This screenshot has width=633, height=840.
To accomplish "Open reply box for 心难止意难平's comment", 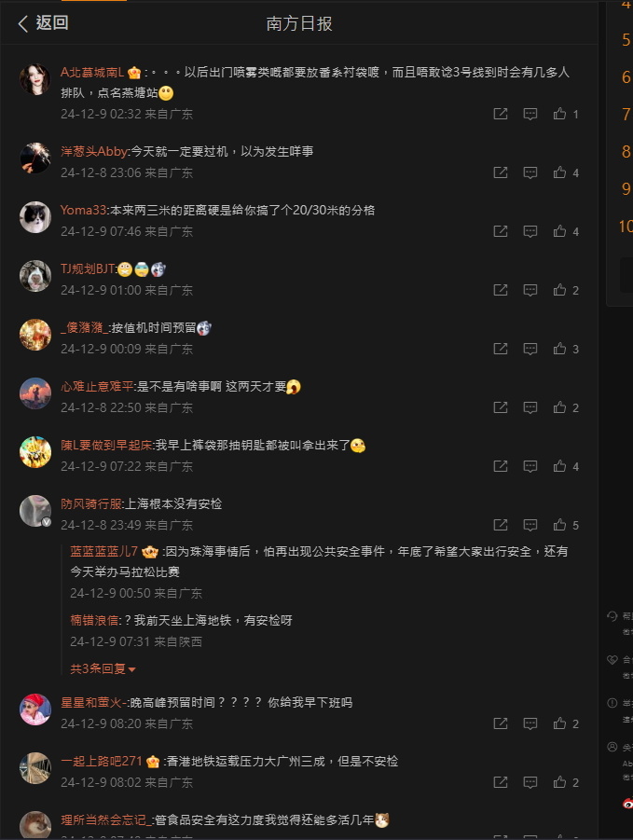I will coord(530,407).
